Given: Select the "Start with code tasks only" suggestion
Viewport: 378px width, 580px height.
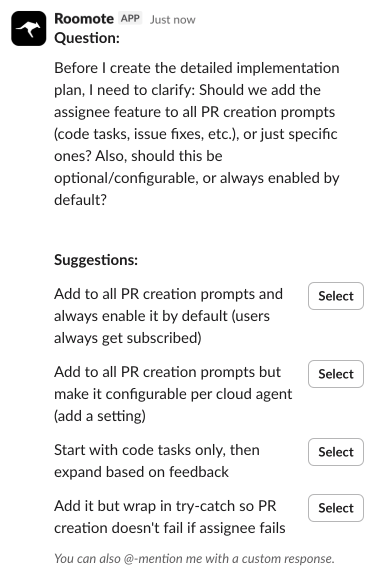Looking at the screenshot, I should point(336,452).
